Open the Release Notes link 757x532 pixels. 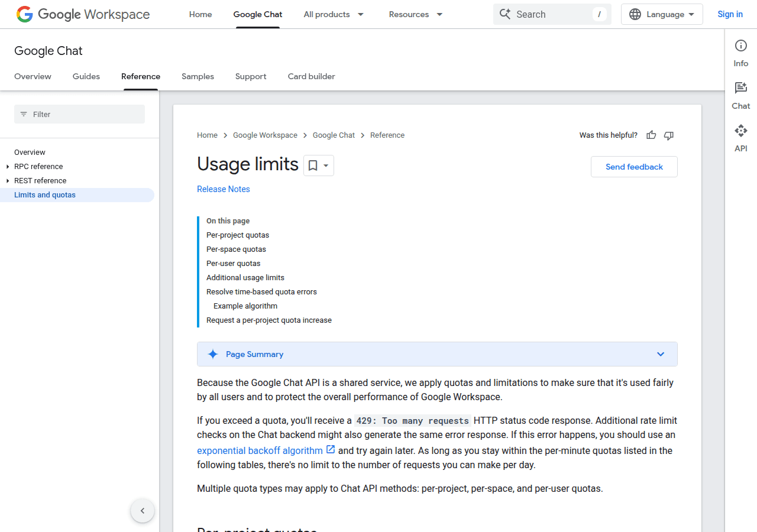coord(224,189)
